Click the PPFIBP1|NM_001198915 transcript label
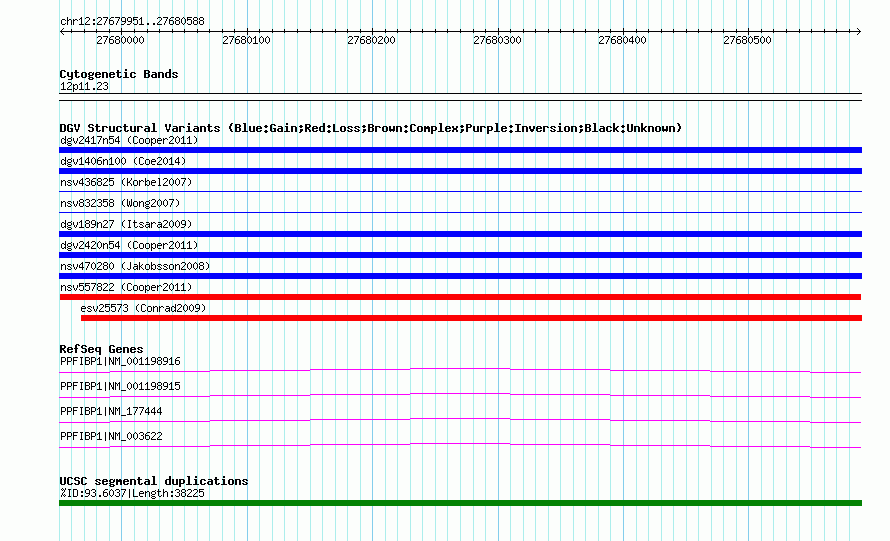 [120, 387]
